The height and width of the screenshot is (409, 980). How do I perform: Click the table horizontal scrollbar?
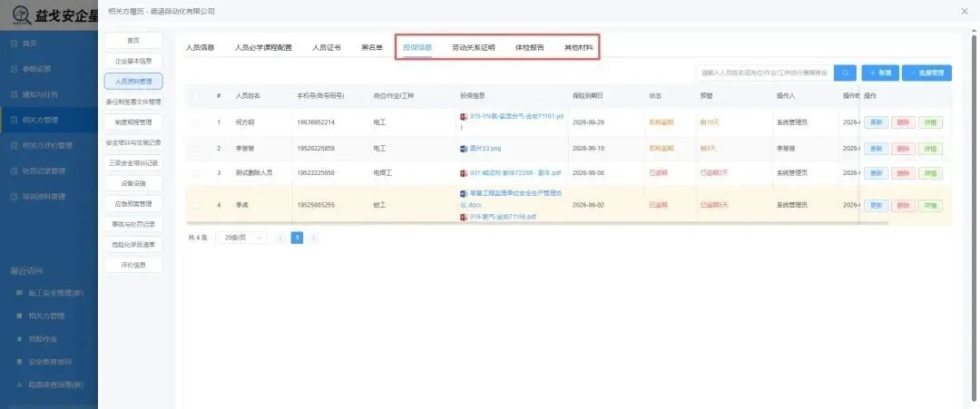tap(537, 223)
